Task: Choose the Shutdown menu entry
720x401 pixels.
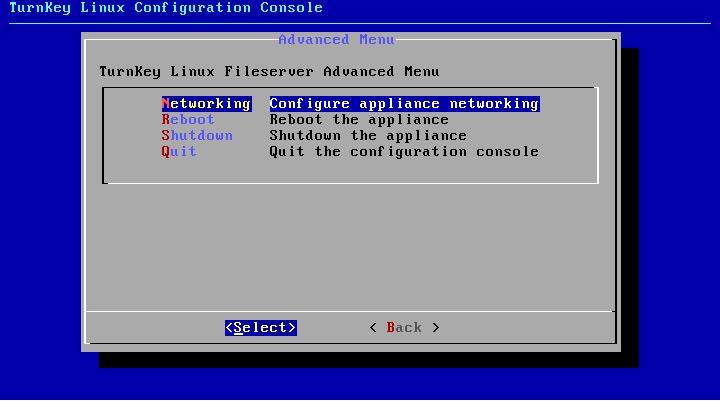Action: 197,136
